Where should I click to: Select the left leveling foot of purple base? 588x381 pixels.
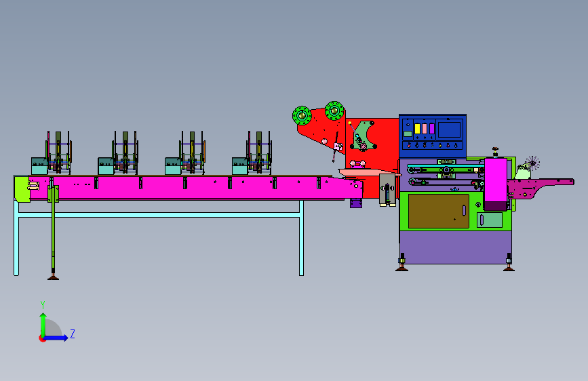(x=402, y=262)
